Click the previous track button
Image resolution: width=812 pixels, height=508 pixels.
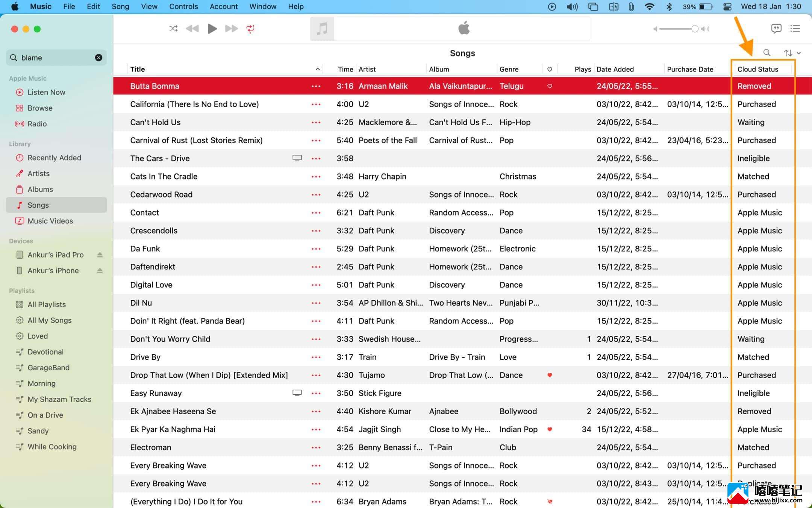tap(192, 29)
